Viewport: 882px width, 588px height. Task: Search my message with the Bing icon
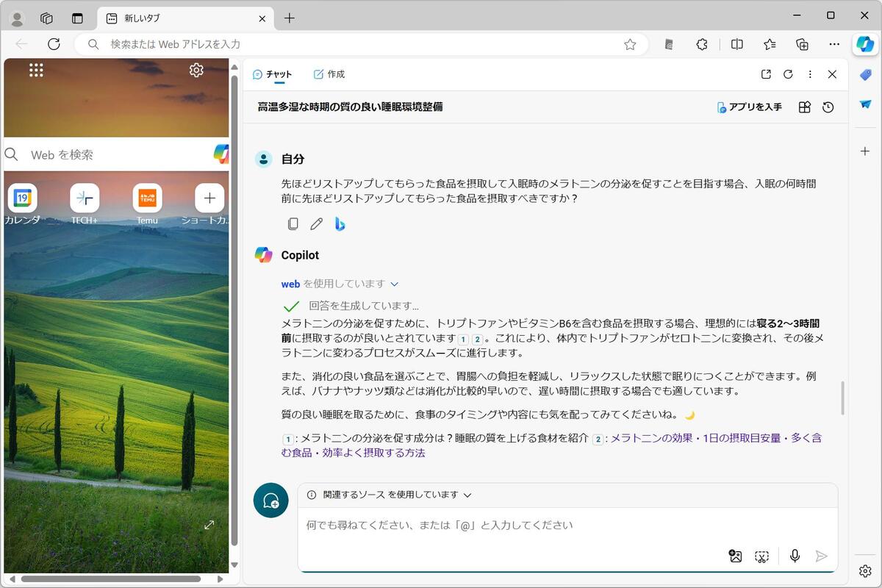[340, 223]
